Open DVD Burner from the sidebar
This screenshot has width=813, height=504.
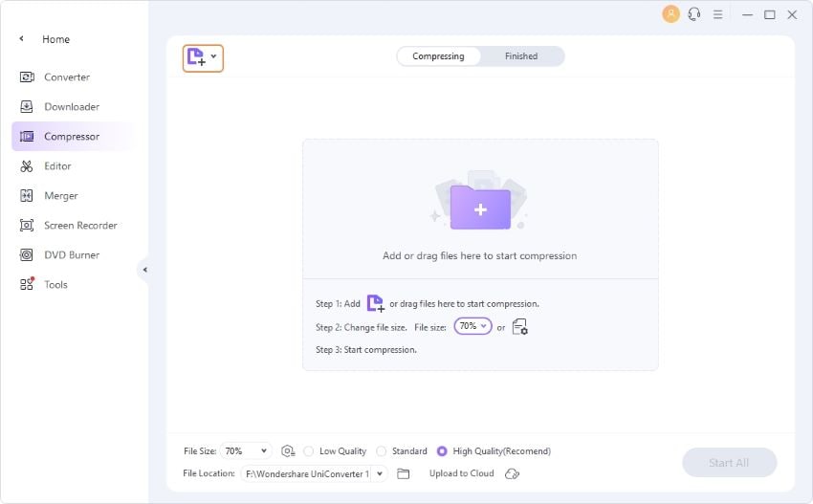click(73, 254)
